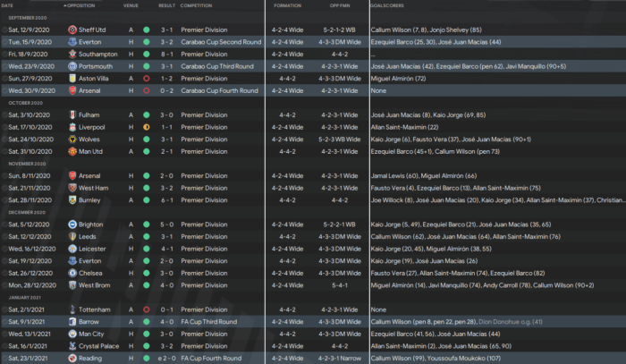Click the FA Cup Fourth Round competition

tap(211, 359)
